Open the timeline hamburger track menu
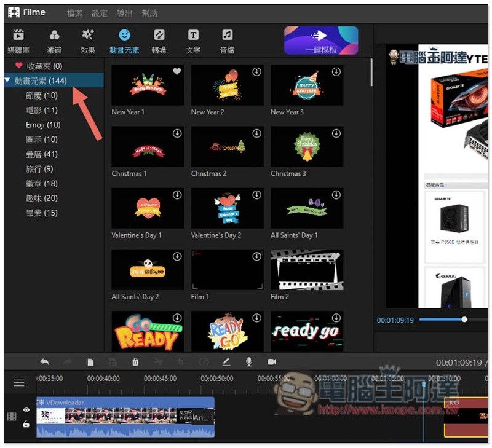Viewport: 492px width, 448px height. click(19, 382)
